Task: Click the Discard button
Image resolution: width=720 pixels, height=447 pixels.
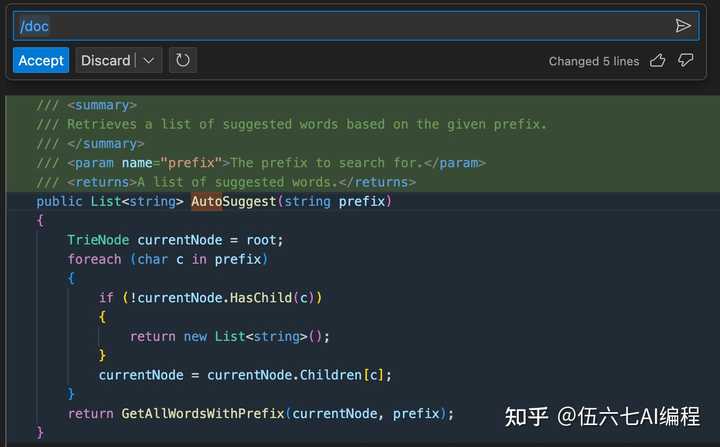Action: click(x=106, y=60)
